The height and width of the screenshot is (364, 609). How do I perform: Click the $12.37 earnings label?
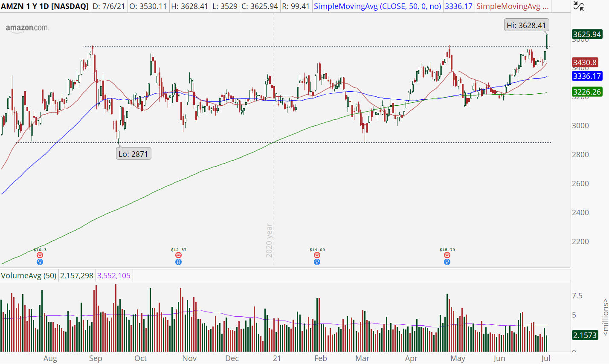(179, 250)
